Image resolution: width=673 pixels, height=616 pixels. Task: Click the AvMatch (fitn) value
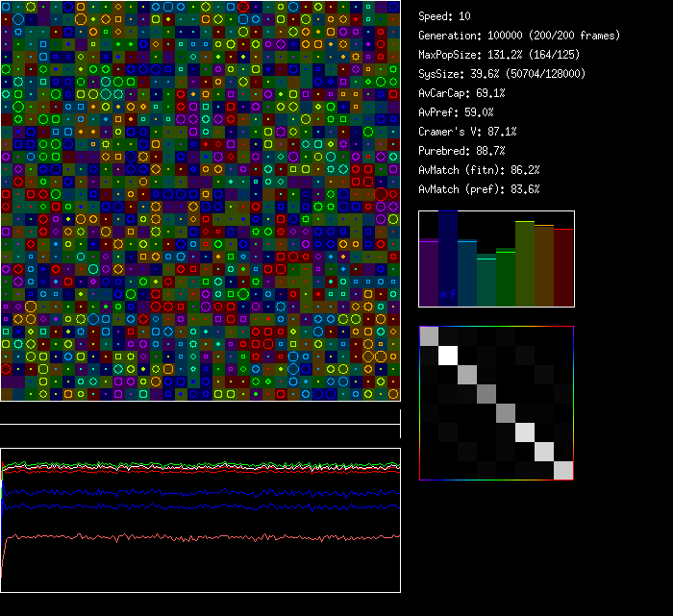pos(479,170)
